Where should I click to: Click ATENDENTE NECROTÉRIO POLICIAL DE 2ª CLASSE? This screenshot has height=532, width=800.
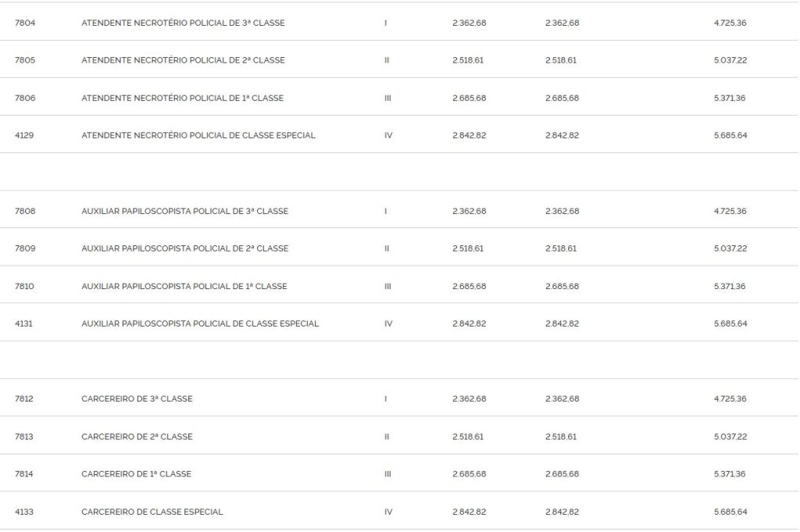click(x=183, y=60)
